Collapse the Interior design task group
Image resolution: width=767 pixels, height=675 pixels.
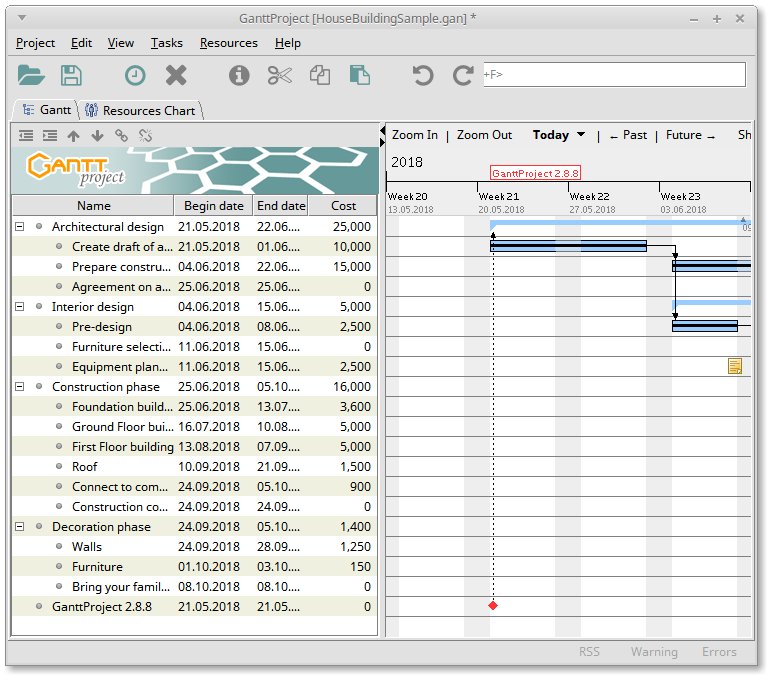tap(20, 307)
